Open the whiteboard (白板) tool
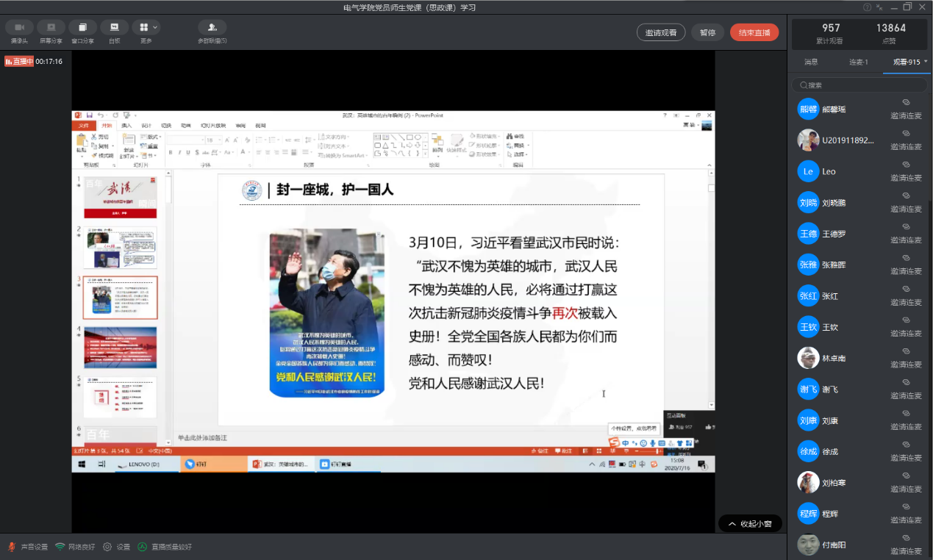Screen dimensions: 933x560 tap(114, 28)
